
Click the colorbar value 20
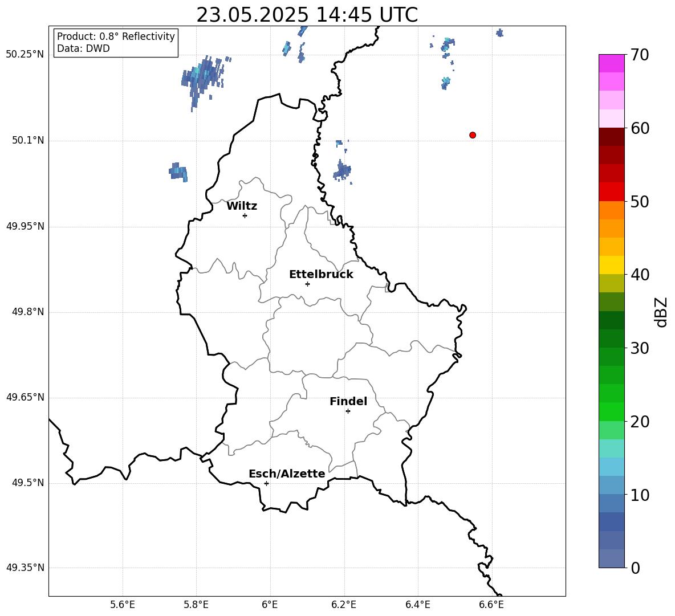point(640,422)
